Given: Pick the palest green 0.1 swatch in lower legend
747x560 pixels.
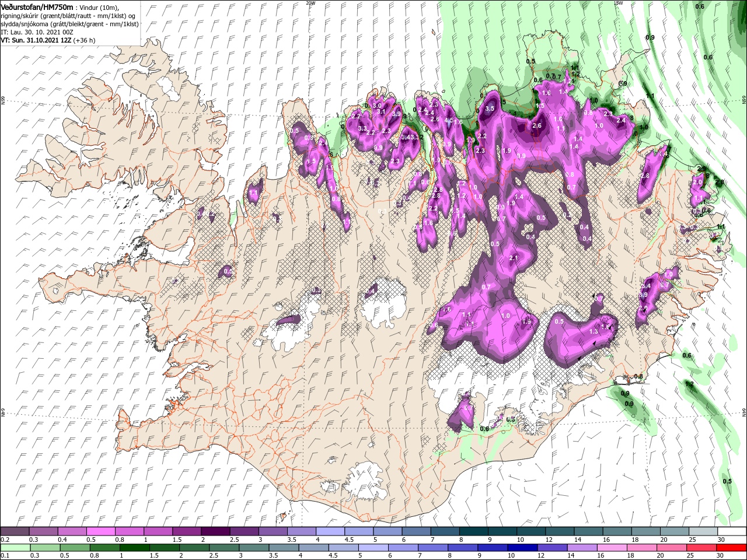Looking at the screenshot, I should [x=15, y=548].
